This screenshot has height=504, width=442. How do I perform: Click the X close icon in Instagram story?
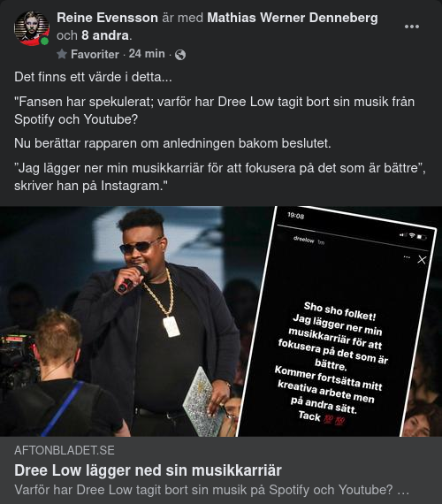click(422, 260)
